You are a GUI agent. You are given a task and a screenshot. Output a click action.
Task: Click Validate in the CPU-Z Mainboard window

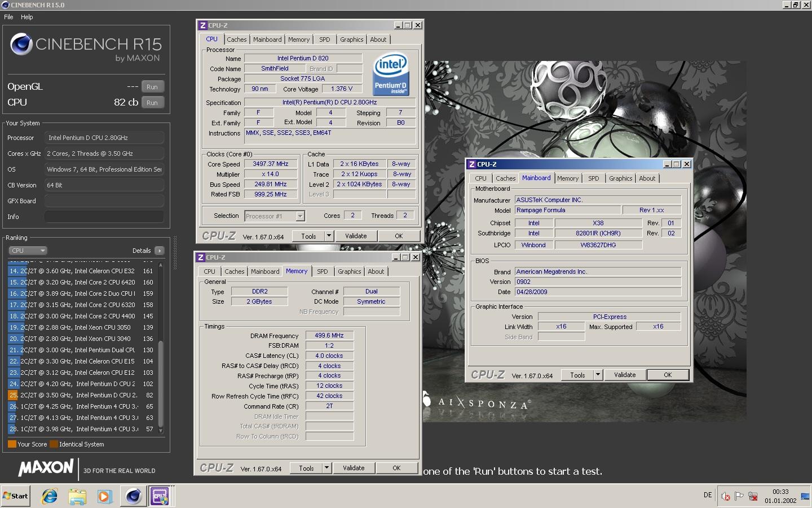(x=625, y=375)
